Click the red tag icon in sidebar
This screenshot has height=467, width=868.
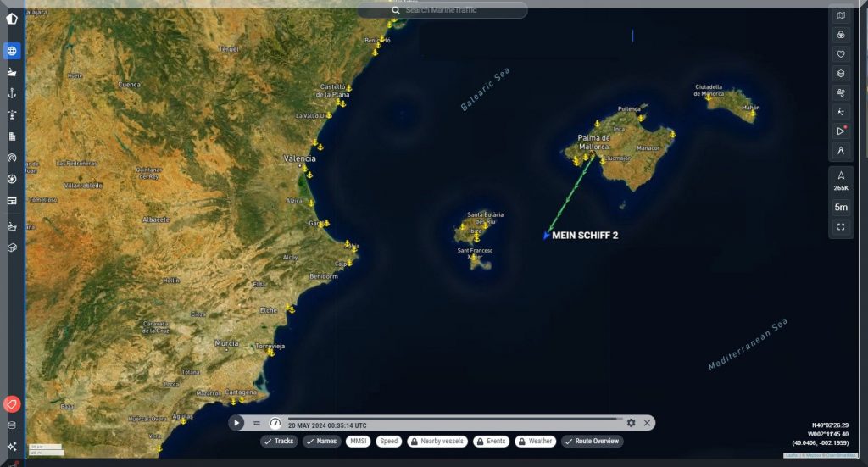pyautogui.click(x=12, y=404)
